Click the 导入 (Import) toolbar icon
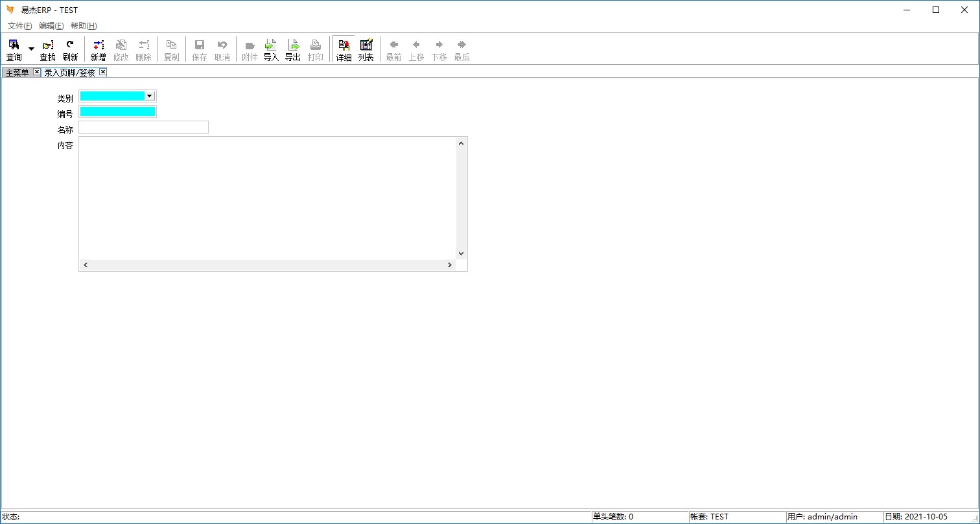 (271, 49)
